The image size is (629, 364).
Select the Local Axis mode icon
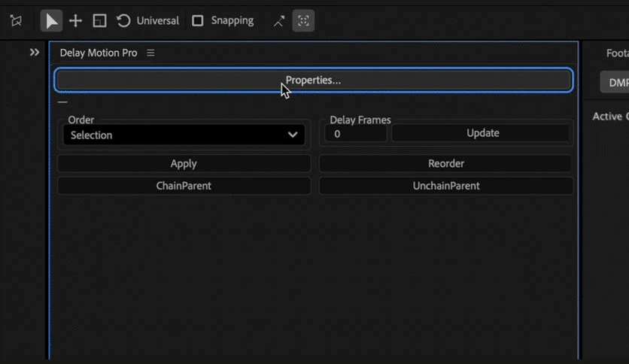click(x=16, y=20)
